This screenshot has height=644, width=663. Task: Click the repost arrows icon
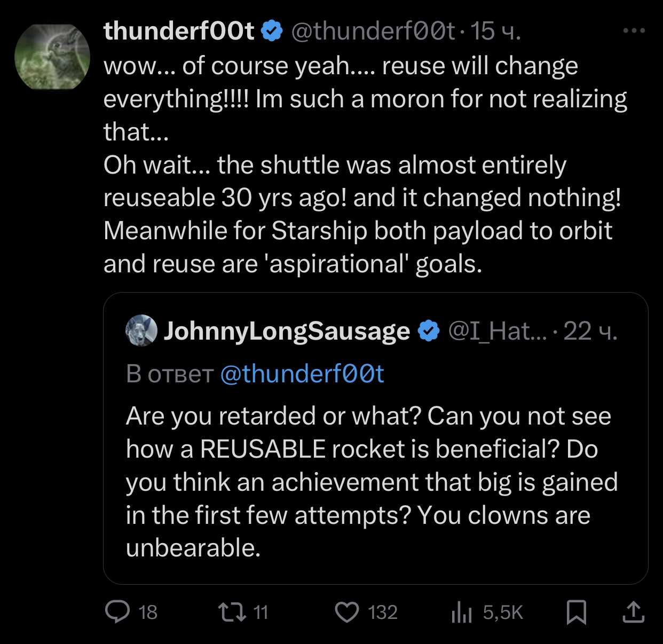click(232, 612)
